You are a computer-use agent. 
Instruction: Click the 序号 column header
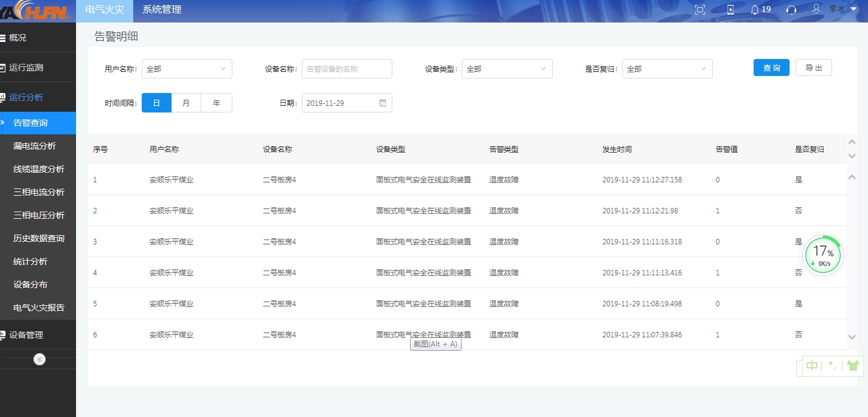100,149
